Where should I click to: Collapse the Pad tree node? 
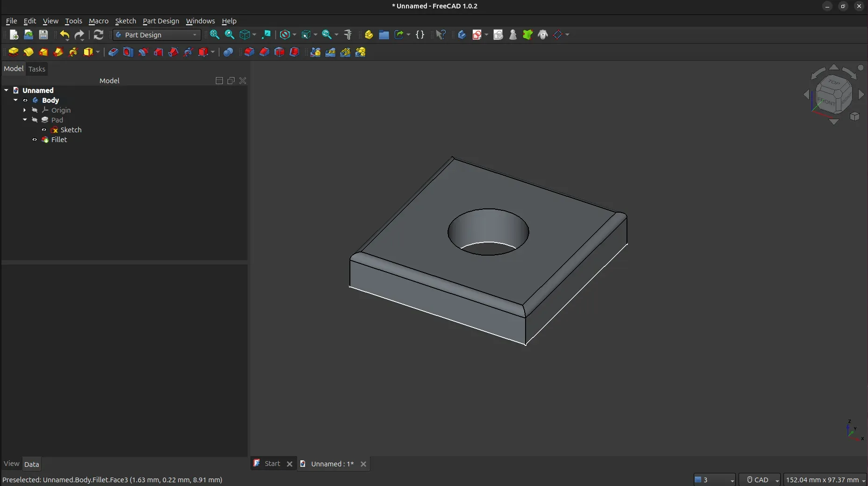(x=25, y=120)
